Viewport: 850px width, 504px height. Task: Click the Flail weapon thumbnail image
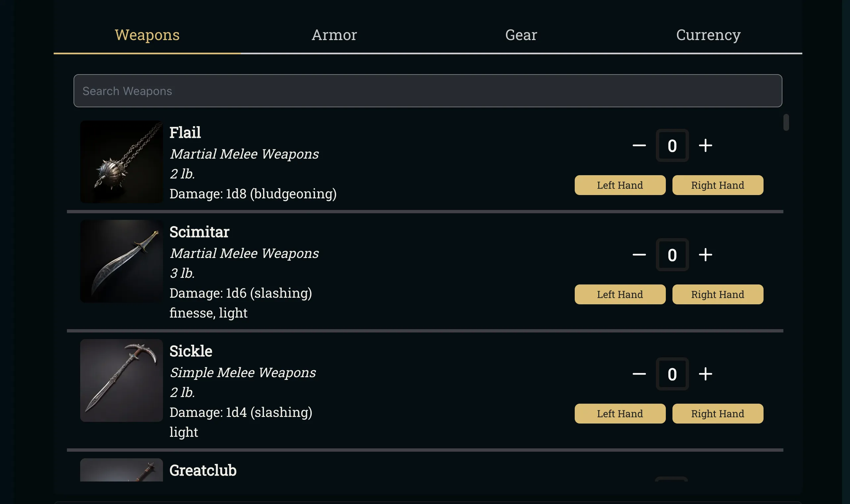(122, 162)
